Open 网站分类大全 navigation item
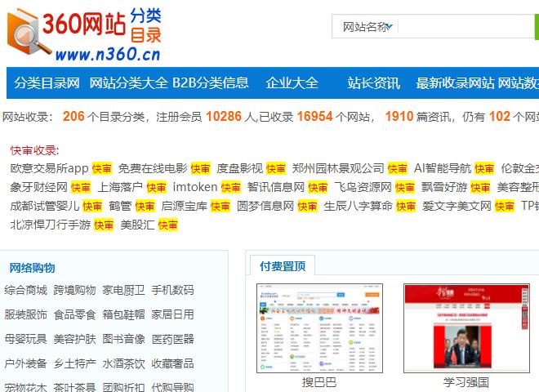Screen dimensions: 539x392 tap(128, 82)
